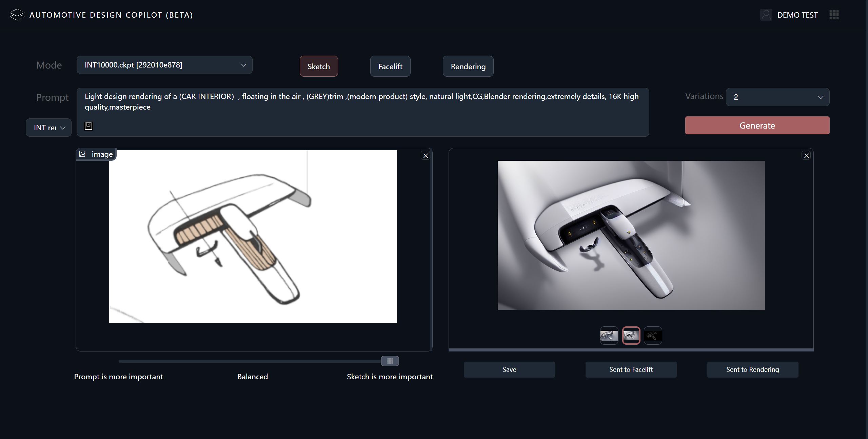This screenshot has width=868, height=439.
Task: Select the dark third result thumbnail
Action: click(653, 336)
